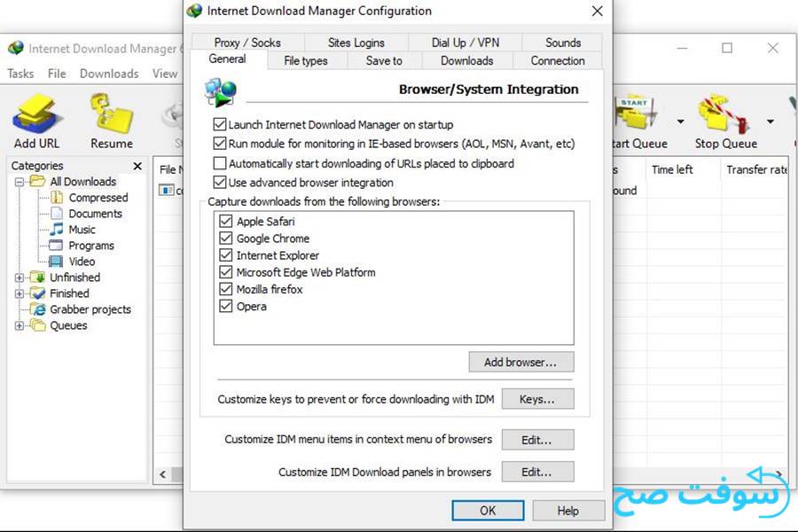Uncheck Internet Explorer browser
798x532 pixels.
click(x=225, y=255)
